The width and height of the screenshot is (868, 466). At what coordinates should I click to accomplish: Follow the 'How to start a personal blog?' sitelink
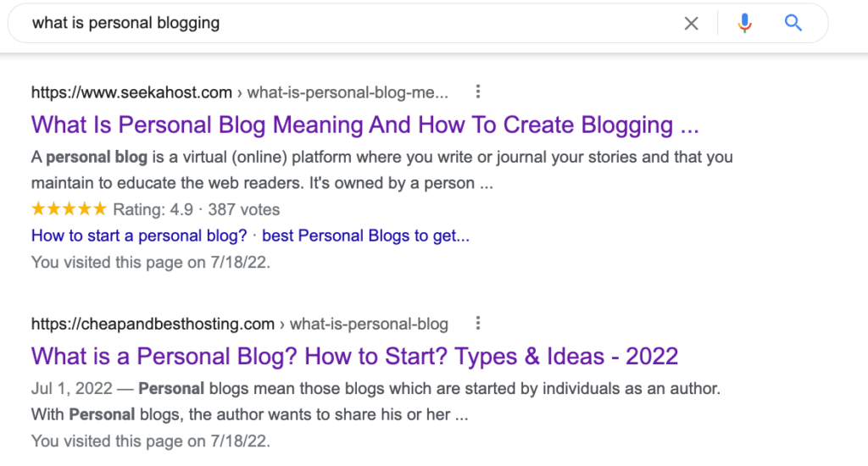[139, 236]
